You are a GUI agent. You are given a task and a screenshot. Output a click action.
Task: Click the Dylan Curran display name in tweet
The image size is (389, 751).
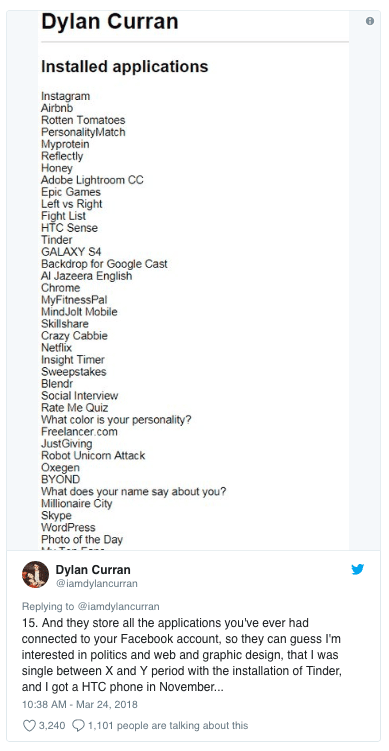93,569
